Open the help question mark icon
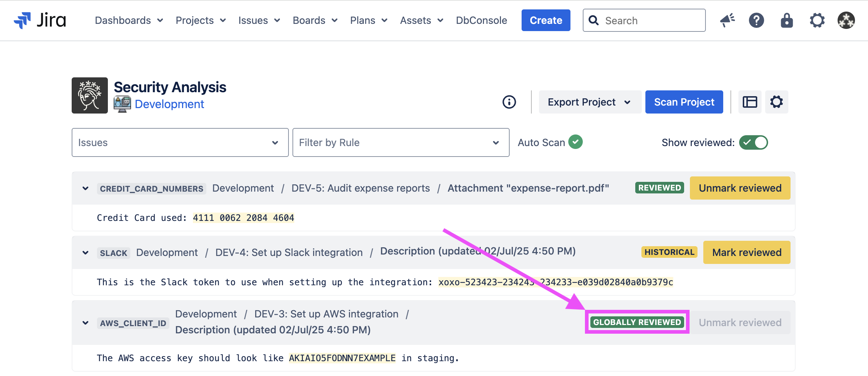Image resolution: width=868 pixels, height=376 pixels. 756,20
